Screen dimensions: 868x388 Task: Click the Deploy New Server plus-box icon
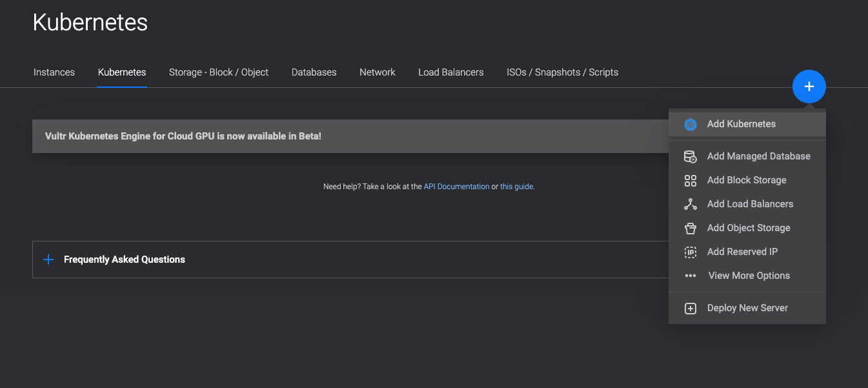(x=691, y=309)
